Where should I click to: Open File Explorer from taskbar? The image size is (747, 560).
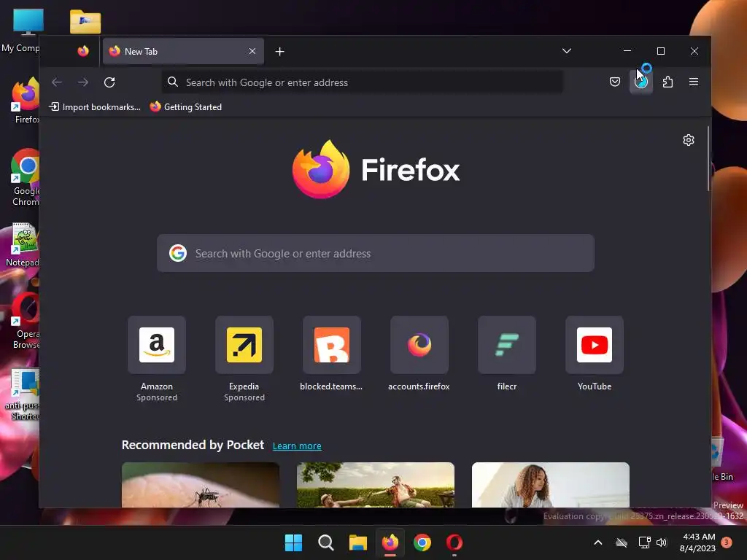point(357,542)
